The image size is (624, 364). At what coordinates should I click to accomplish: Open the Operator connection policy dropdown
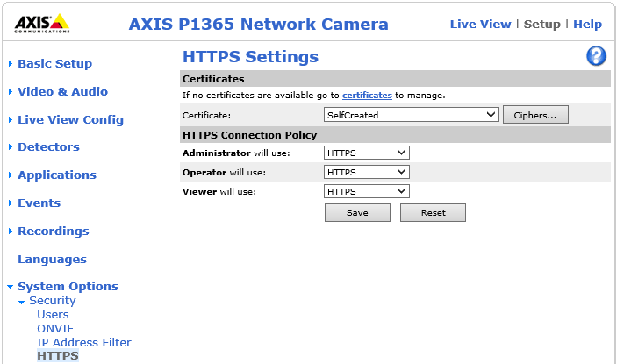click(367, 172)
